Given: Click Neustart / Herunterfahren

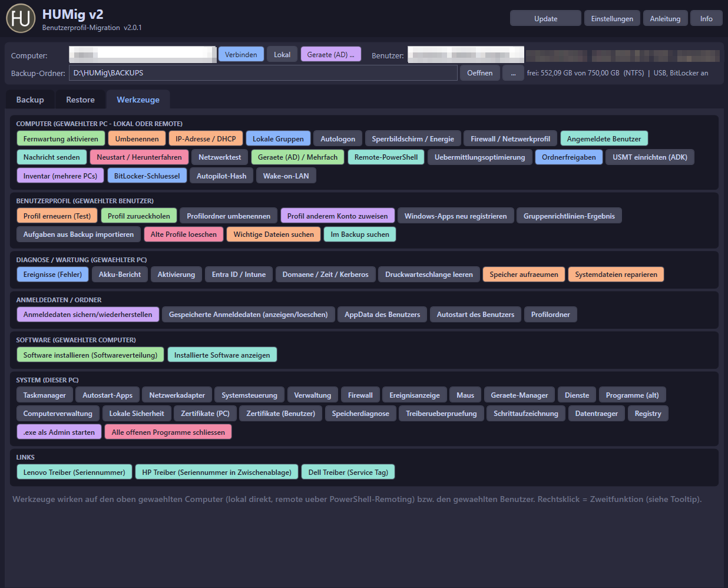Looking at the screenshot, I should 139,157.
